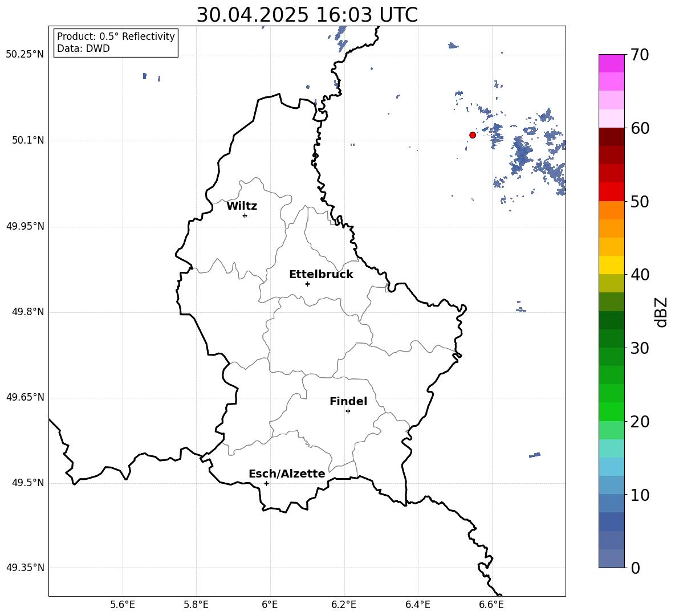Click the 49.35°N latitude label
Screen dimensions: 675x616
(25, 568)
